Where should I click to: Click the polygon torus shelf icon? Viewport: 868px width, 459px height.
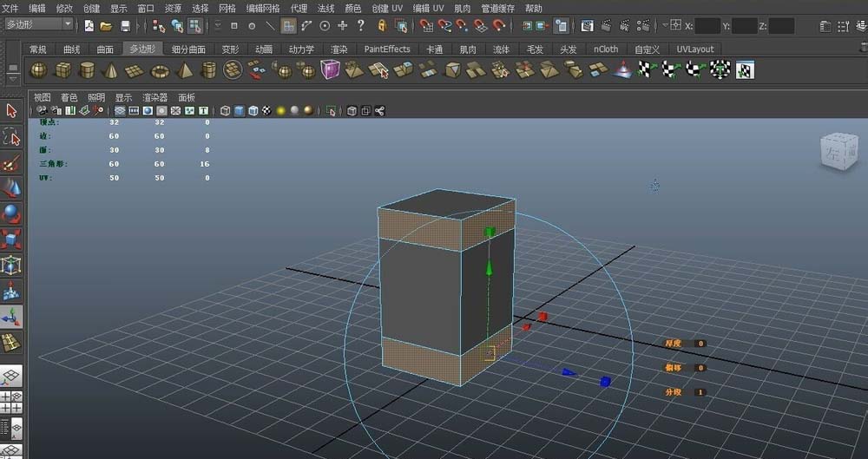(x=161, y=70)
